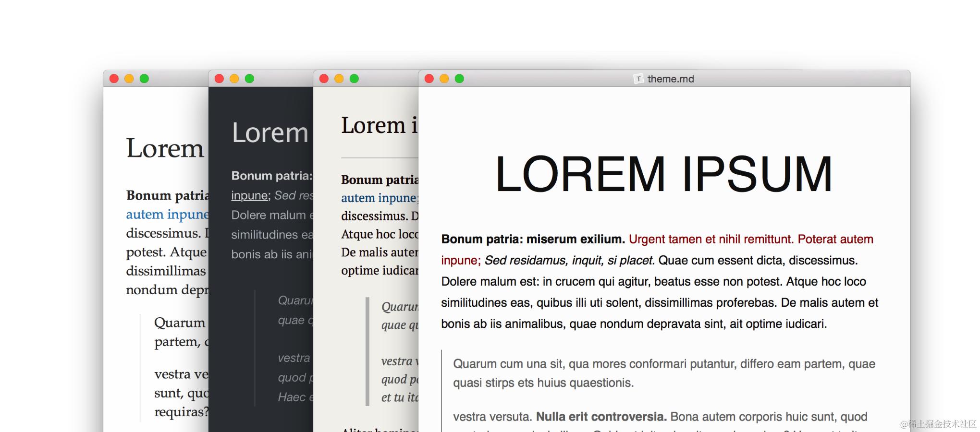The width and height of the screenshot is (980, 432).
Task: Click blockquote line 'Quarum cum una sit'
Action: click(x=509, y=364)
